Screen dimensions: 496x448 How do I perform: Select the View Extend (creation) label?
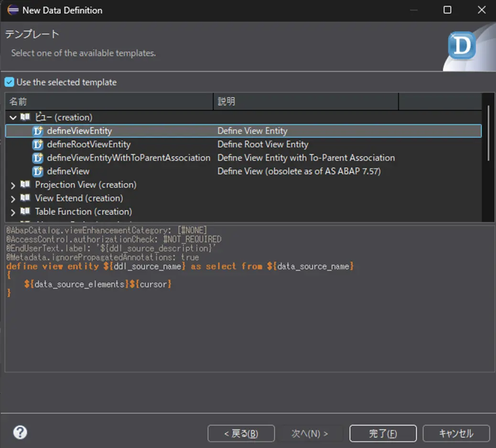79,198
